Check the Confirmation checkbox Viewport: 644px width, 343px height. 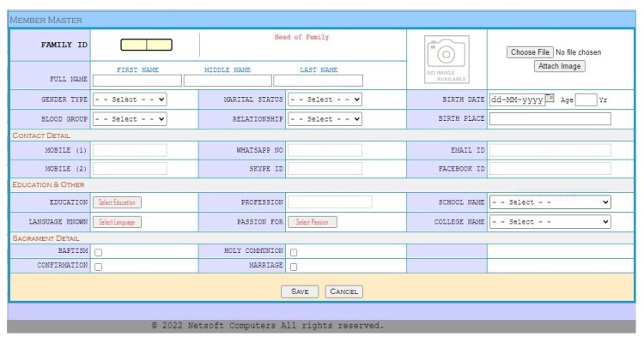[x=98, y=267]
